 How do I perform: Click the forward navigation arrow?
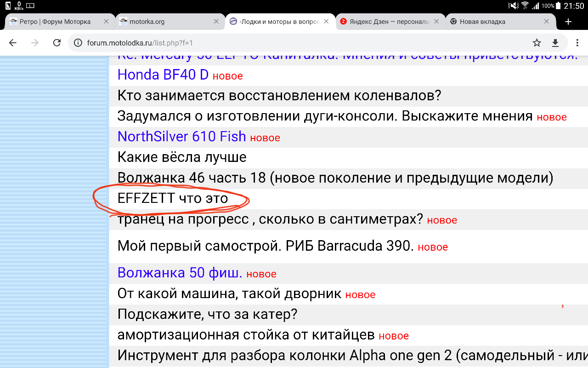(35, 43)
